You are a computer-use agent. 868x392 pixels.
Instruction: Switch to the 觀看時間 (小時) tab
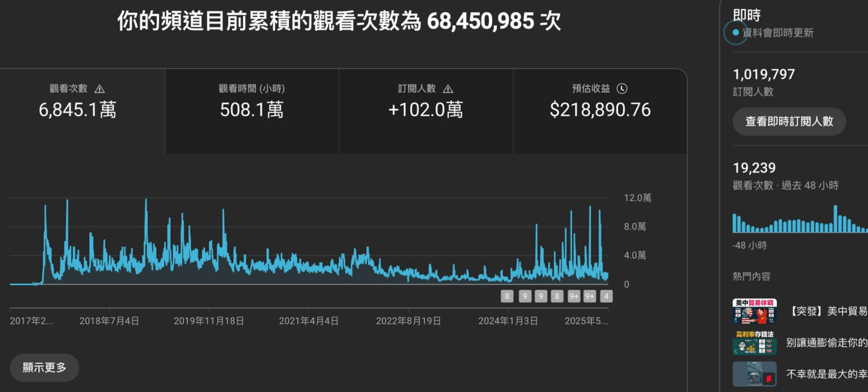(252, 112)
